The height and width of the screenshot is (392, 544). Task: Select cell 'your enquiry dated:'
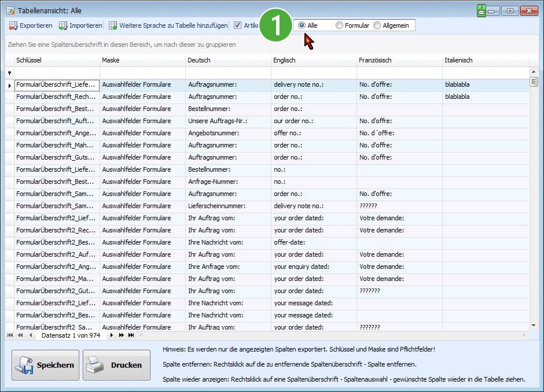[314, 267]
